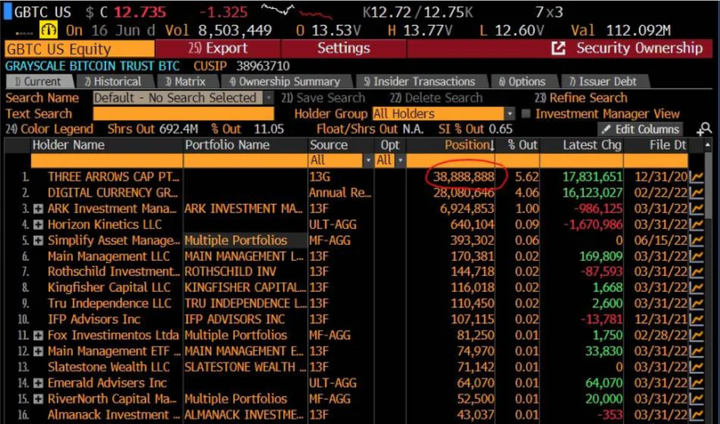The image size is (720, 424).
Task: Expand Main Management ETF holder row
Action: tap(38, 352)
